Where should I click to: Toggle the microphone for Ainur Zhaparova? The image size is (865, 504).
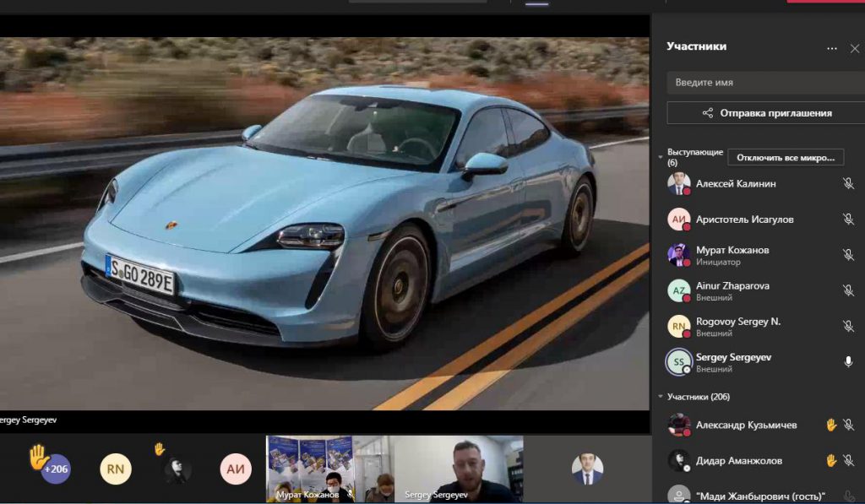(x=848, y=290)
